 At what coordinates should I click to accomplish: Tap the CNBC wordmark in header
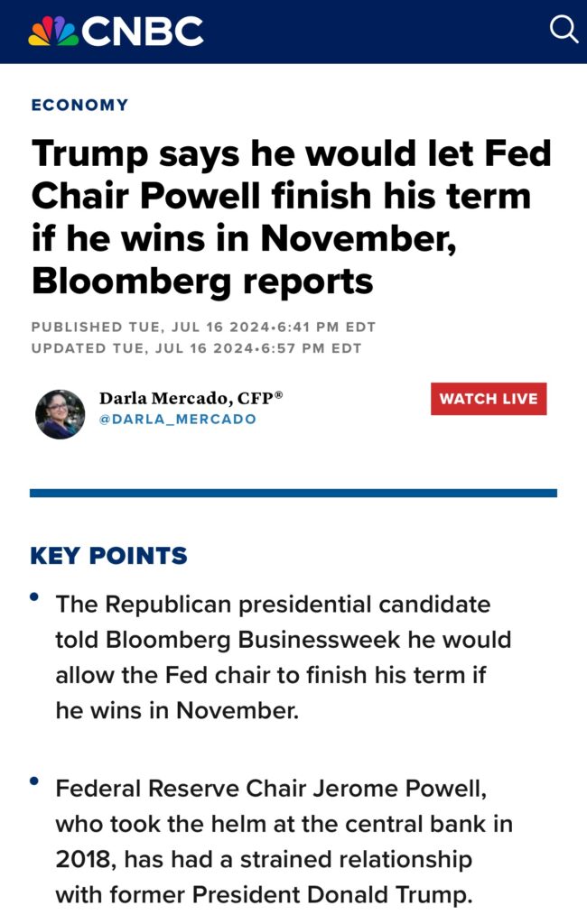[142, 32]
